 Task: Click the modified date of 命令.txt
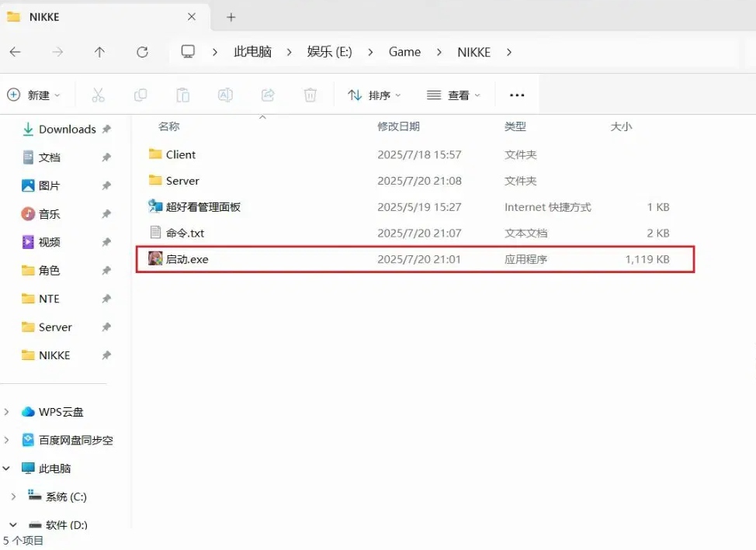tap(419, 233)
